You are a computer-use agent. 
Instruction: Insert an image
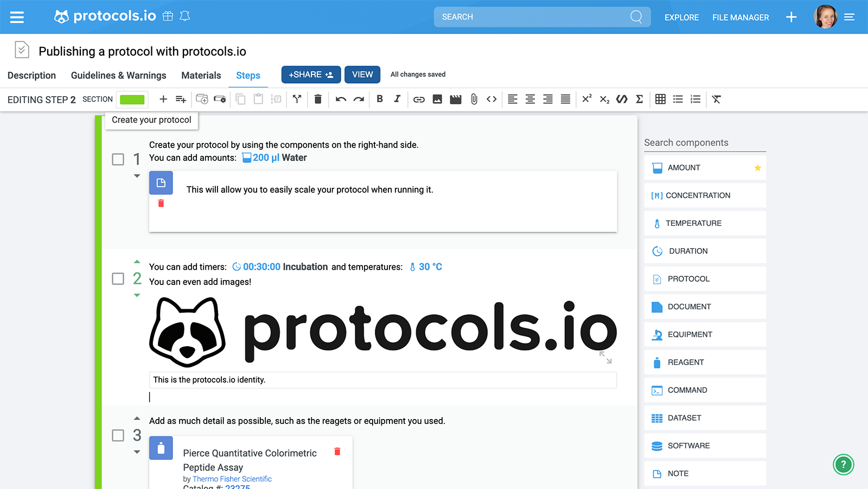click(x=437, y=99)
